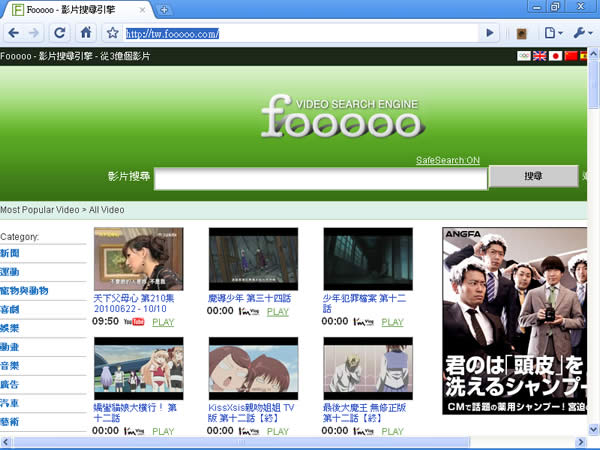Click PLAY for 嬌蠻貓娘大橫行 video
Viewport: 600px width, 450px height.
163,432
